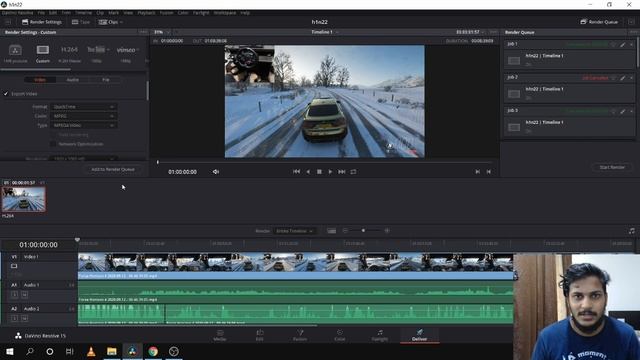Edit Job 2 with the pencil icon

pos(622,78)
